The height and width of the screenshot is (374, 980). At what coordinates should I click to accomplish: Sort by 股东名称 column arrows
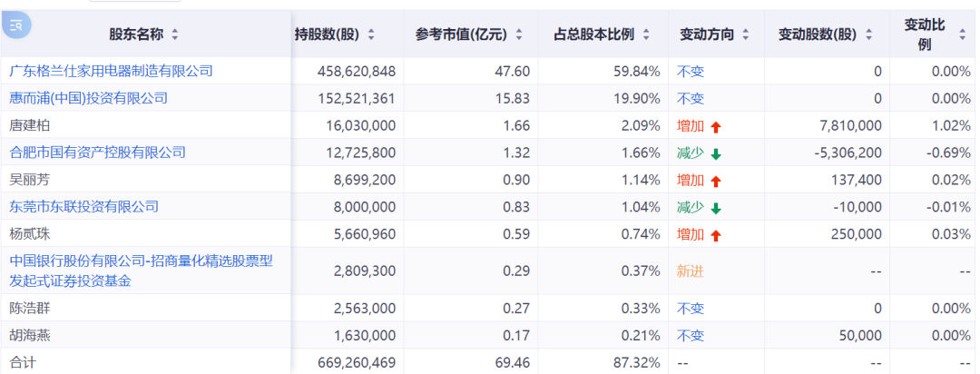click(175, 35)
